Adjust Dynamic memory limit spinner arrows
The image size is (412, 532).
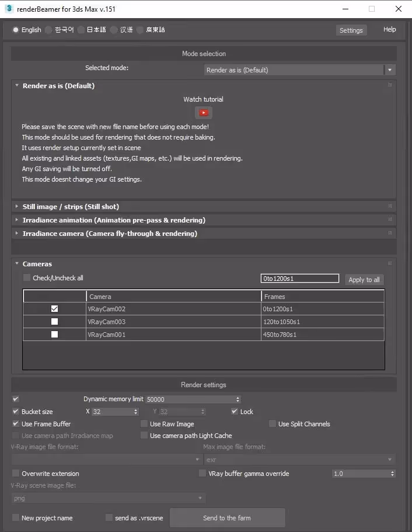[x=238, y=399]
